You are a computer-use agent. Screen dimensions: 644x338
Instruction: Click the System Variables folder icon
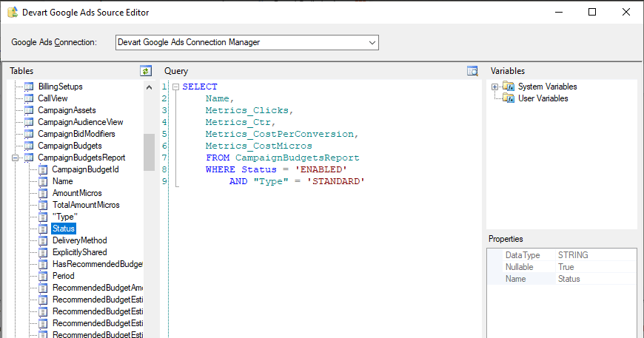click(509, 87)
